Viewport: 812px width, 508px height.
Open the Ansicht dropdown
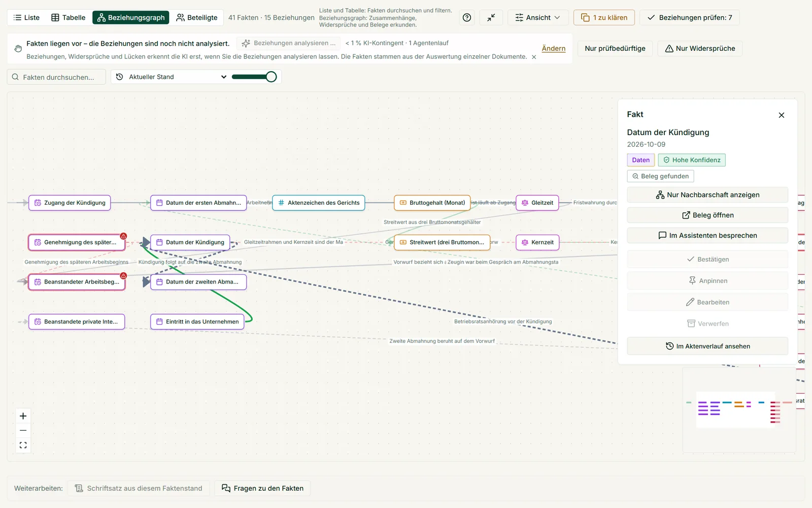click(x=537, y=18)
